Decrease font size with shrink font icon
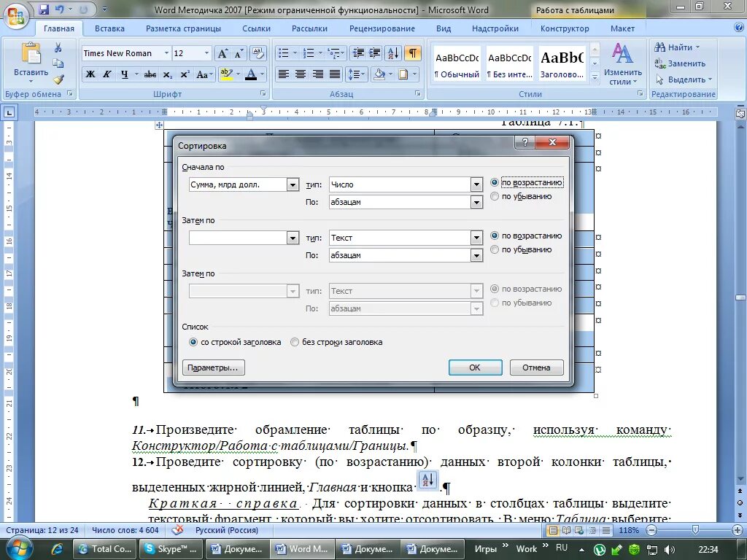Screen dimensions: 747x560 (239, 52)
